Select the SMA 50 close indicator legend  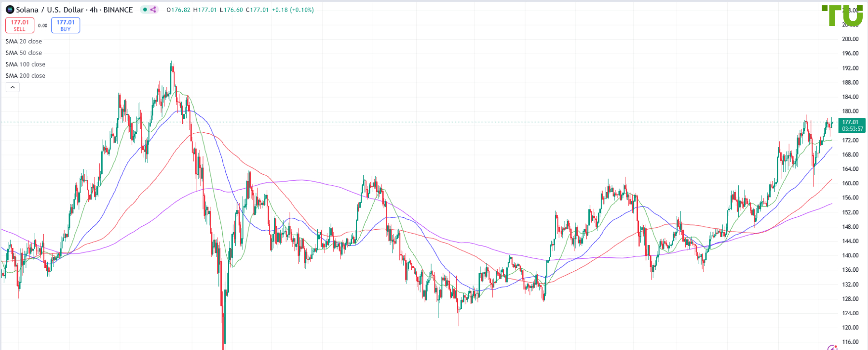tap(24, 53)
